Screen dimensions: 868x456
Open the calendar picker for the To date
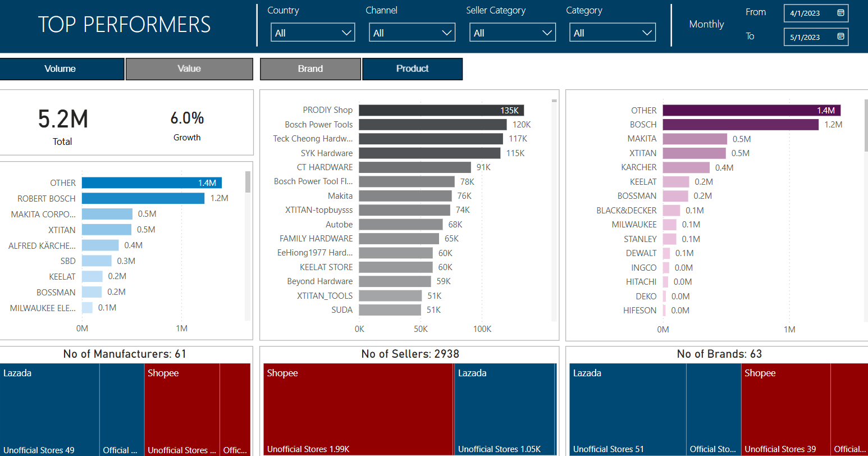(x=839, y=36)
